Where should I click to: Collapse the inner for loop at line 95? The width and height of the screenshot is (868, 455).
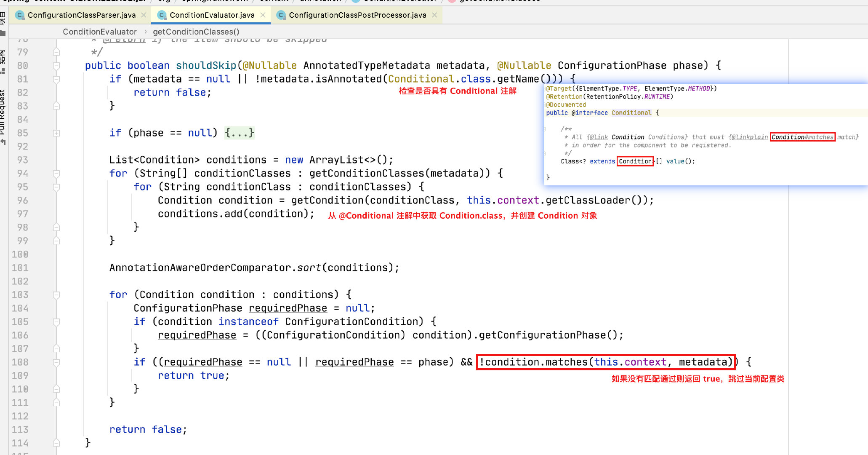[x=56, y=187]
